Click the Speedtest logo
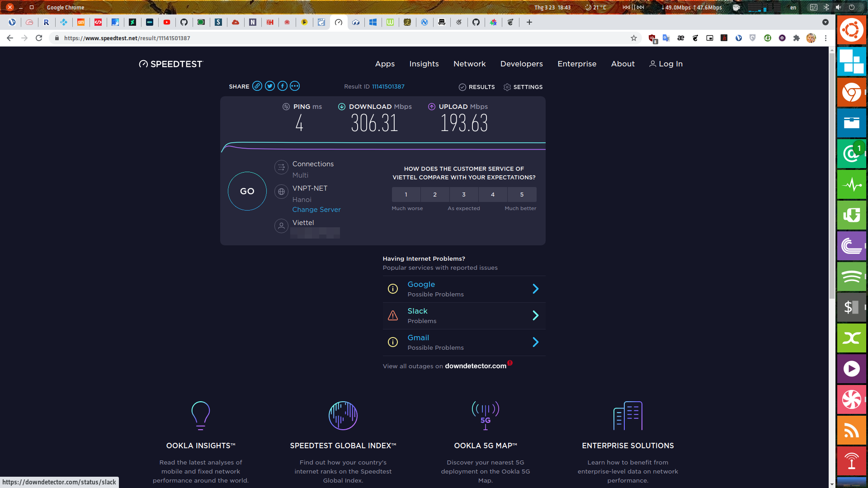Viewport: 868px width, 488px height. [171, 64]
